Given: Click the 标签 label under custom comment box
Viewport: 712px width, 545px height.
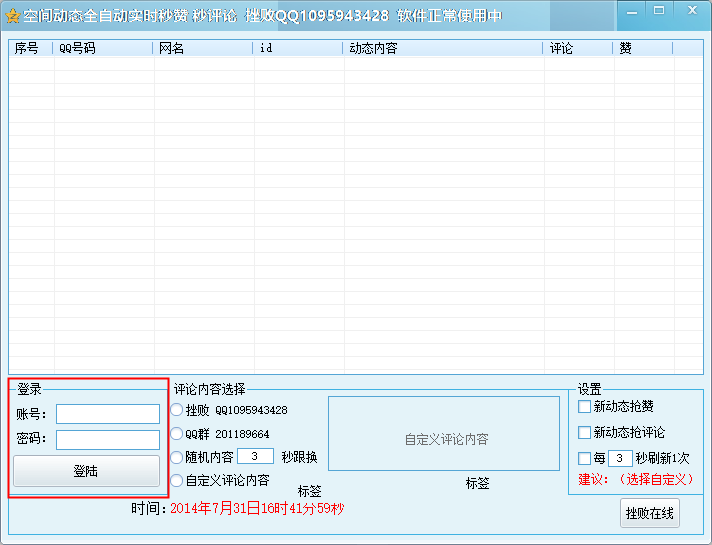Looking at the screenshot, I should pyautogui.click(x=478, y=483).
